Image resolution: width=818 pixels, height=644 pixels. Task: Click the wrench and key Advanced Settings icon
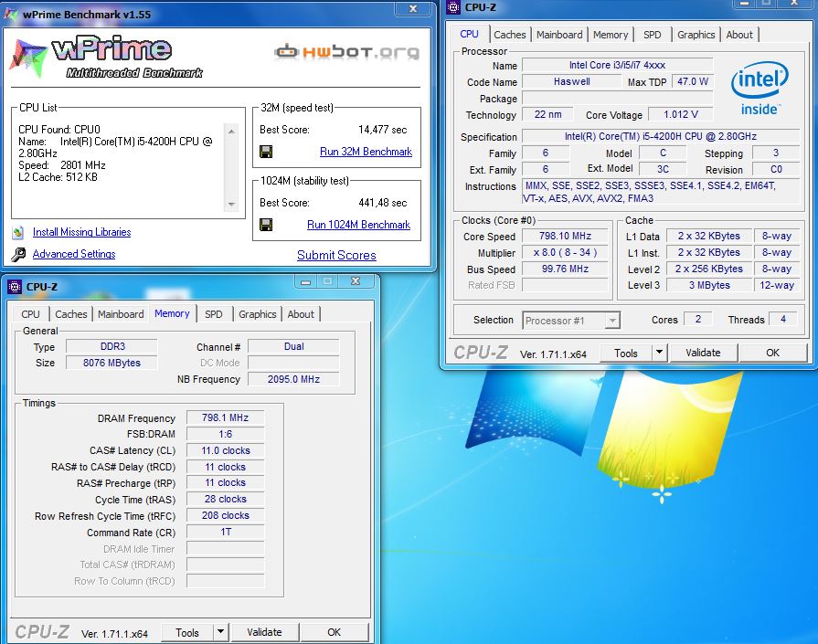(18, 255)
